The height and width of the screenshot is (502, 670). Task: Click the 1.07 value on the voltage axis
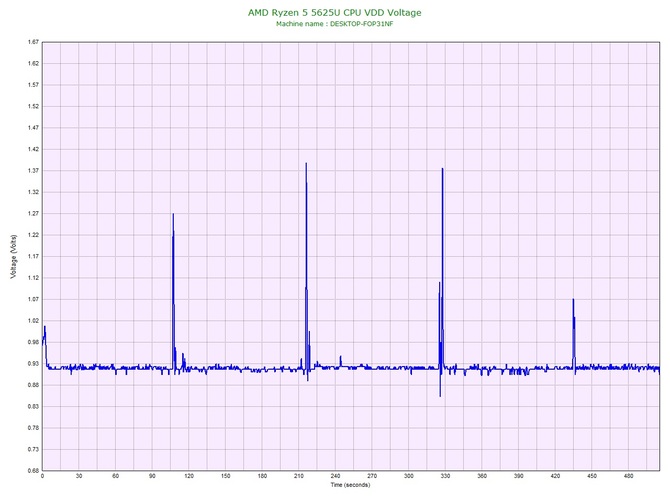33,299
